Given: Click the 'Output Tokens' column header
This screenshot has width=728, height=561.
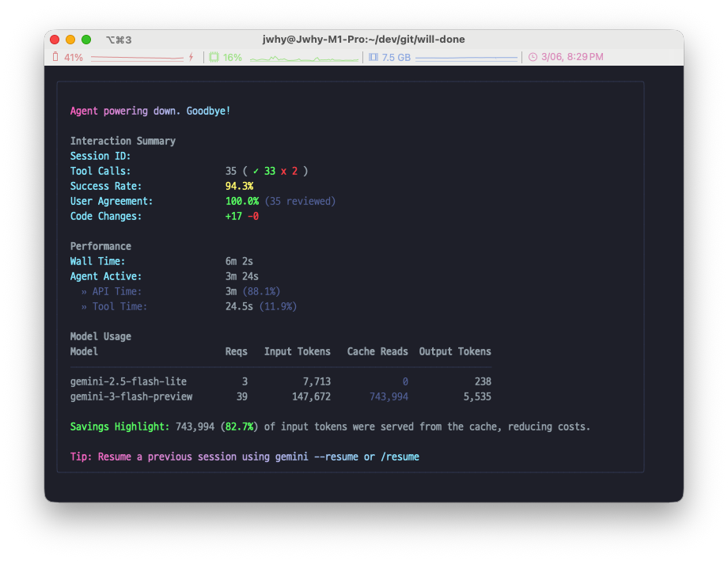Looking at the screenshot, I should pyautogui.click(x=455, y=351).
